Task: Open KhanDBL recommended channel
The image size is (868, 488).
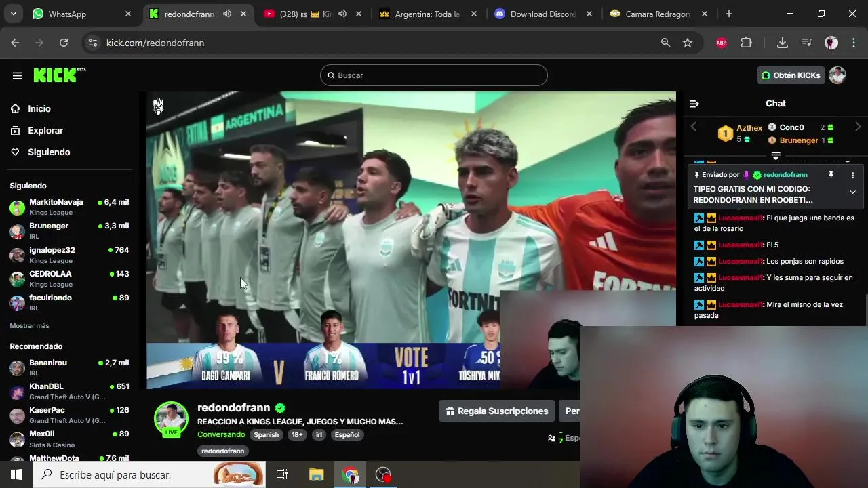Action: 69,391
